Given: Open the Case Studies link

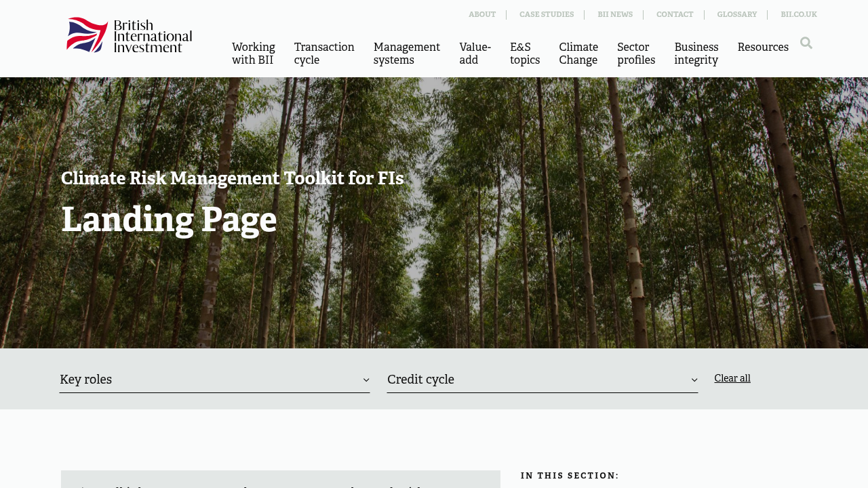Looking at the screenshot, I should click(x=547, y=15).
